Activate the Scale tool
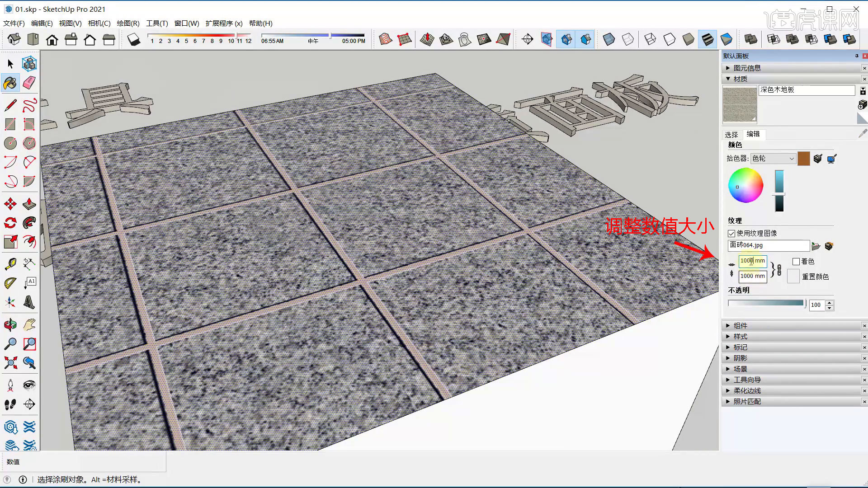The height and width of the screenshot is (488, 868). point(10,242)
